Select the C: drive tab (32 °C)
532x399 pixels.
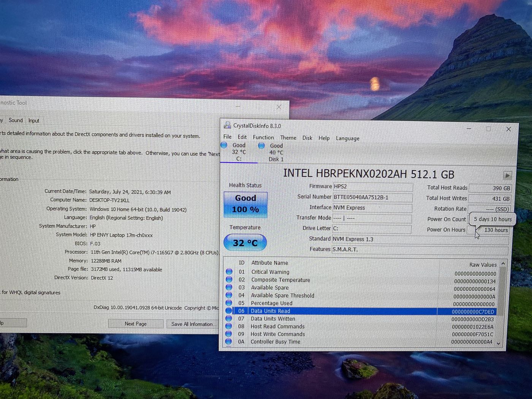point(239,152)
